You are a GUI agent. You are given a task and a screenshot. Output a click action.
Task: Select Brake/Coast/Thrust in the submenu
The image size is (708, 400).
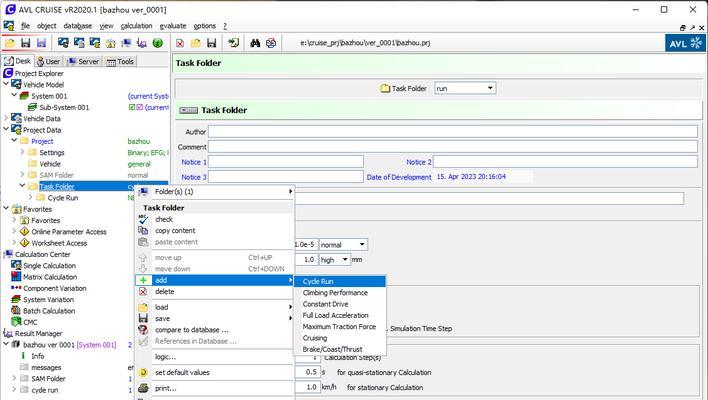340,349
